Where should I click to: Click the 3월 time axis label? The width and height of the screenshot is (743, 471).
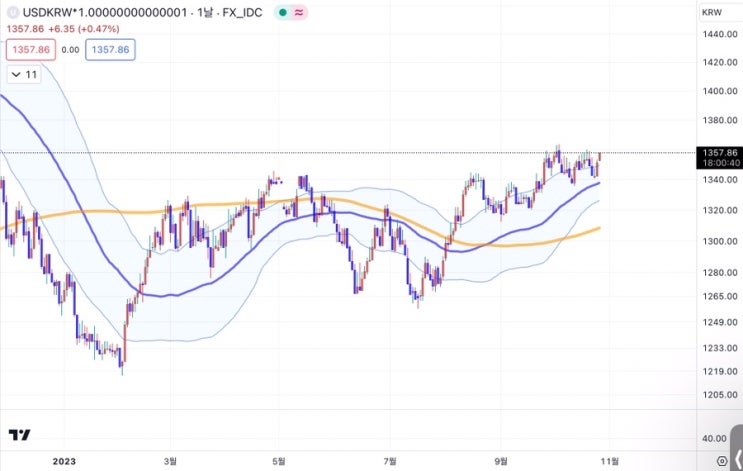pos(170,461)
